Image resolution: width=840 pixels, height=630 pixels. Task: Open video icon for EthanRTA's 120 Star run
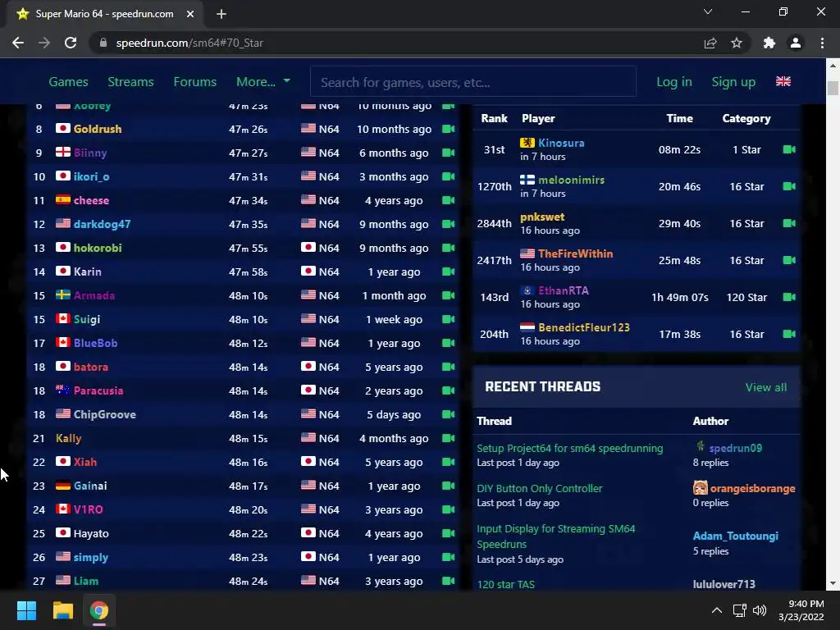[x=789, y=297]
